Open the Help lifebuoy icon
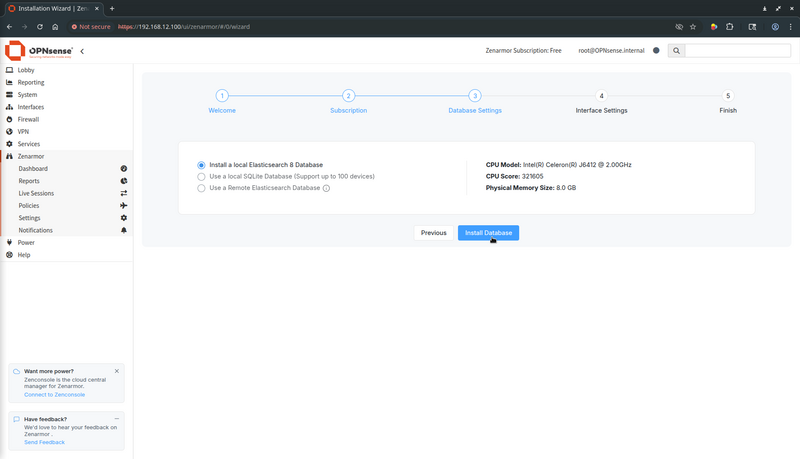 tap(9, 254)
